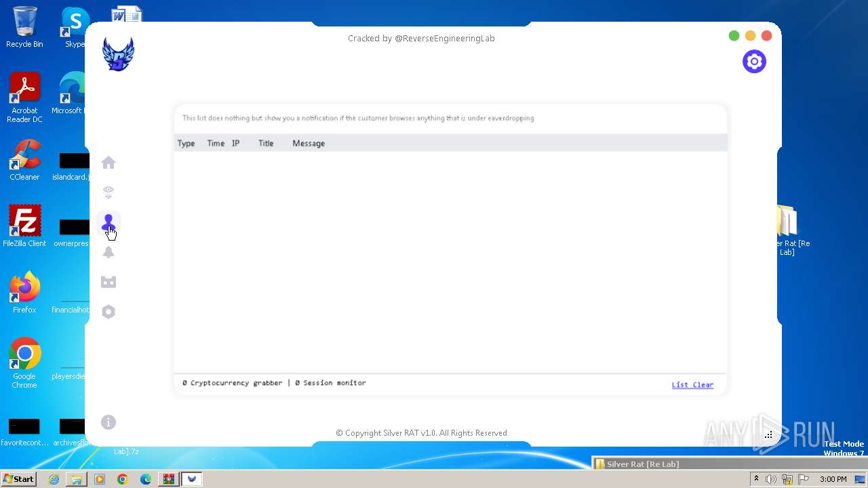Open the home sidebar icon

(x=108, y=163)
